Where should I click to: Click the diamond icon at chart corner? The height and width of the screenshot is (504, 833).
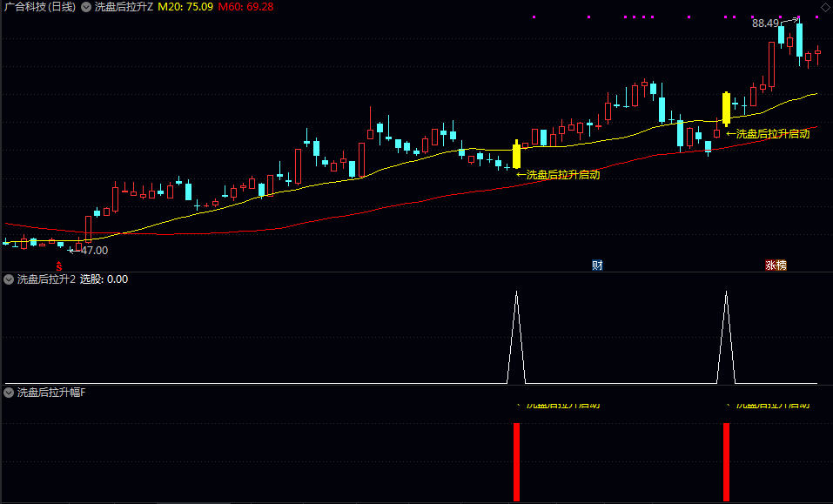[825, 7]
